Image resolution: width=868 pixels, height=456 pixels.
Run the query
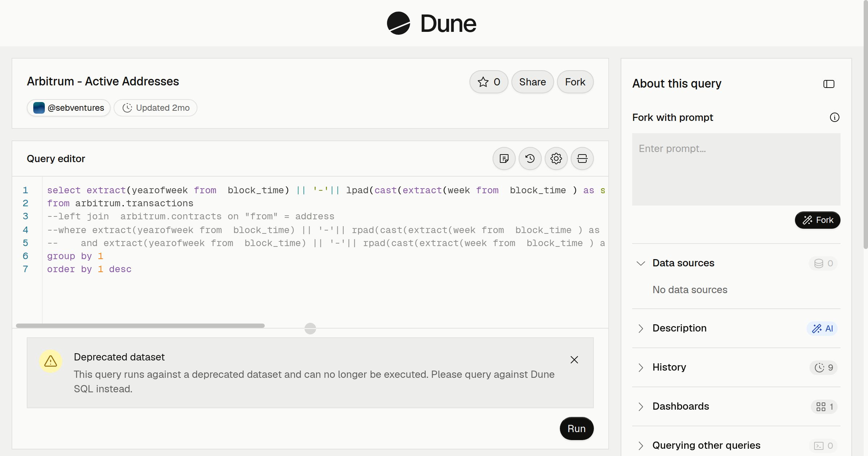[x=576, y=428]
